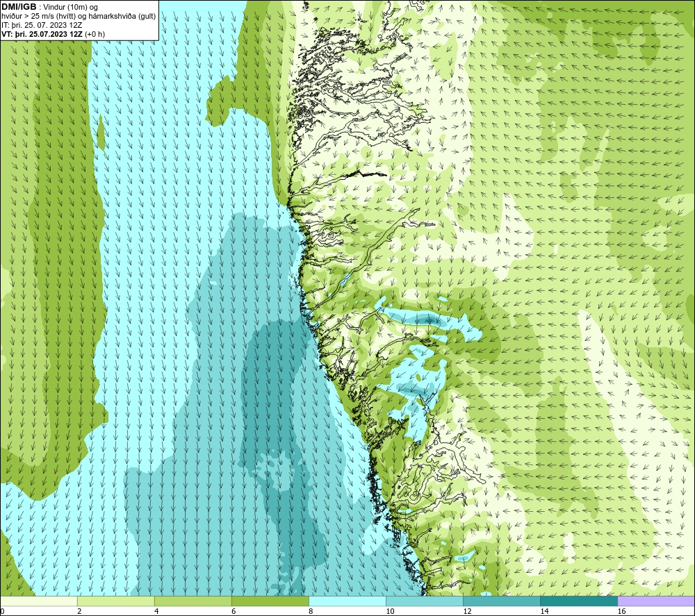Click the legend scale label '16'
The height and width of the screenshot is (616, 695).
621,611
